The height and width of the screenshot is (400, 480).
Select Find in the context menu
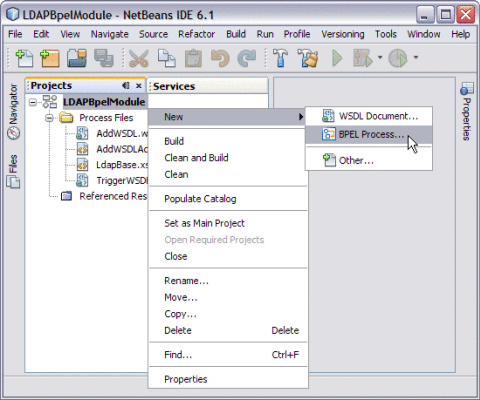228,355
